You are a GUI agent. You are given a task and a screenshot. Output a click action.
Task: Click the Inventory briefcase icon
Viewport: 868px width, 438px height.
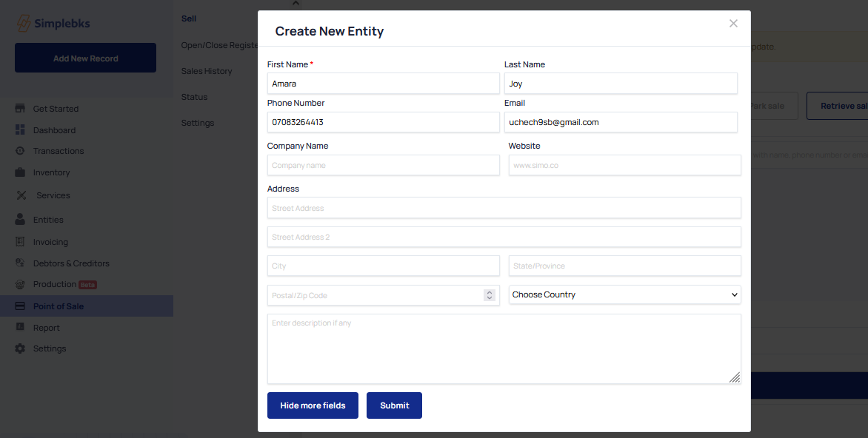20,172
